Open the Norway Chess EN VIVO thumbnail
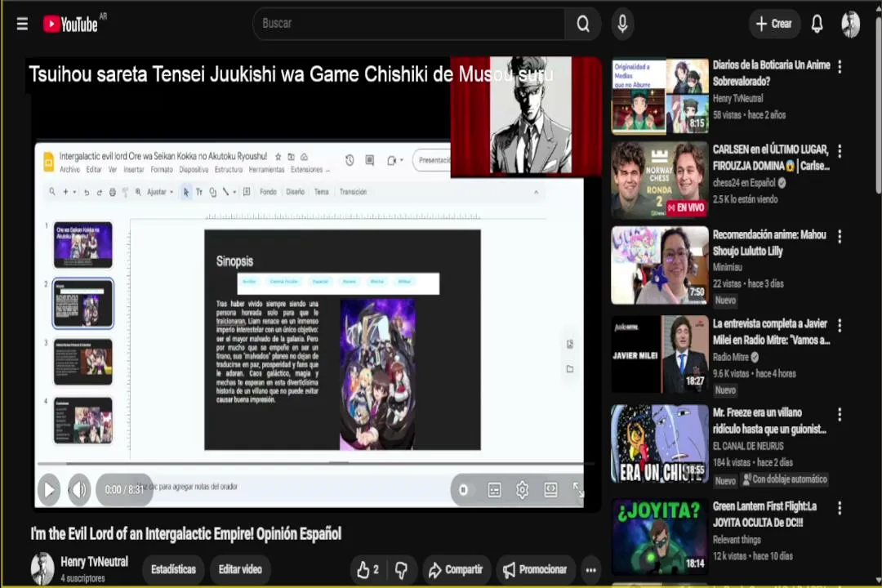The height and width of the screenshot is (588, 882). pyautogui.click(x=660, y=180)
